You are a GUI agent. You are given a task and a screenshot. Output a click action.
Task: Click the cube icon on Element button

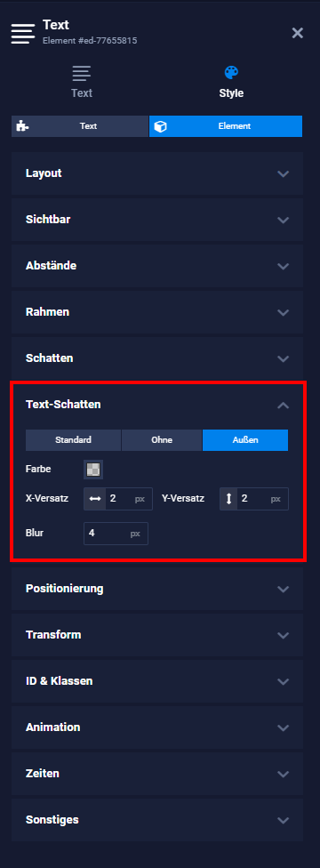point(160,126)
